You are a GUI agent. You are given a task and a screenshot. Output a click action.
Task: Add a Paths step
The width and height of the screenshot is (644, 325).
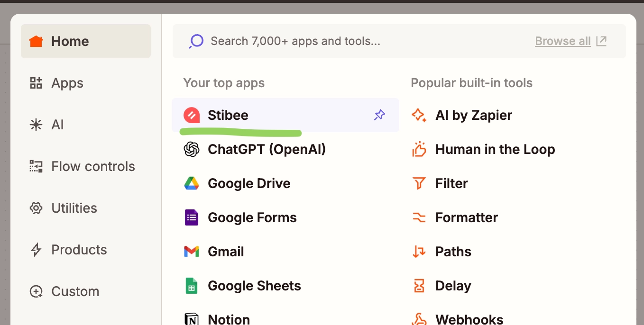coord(453,252)
